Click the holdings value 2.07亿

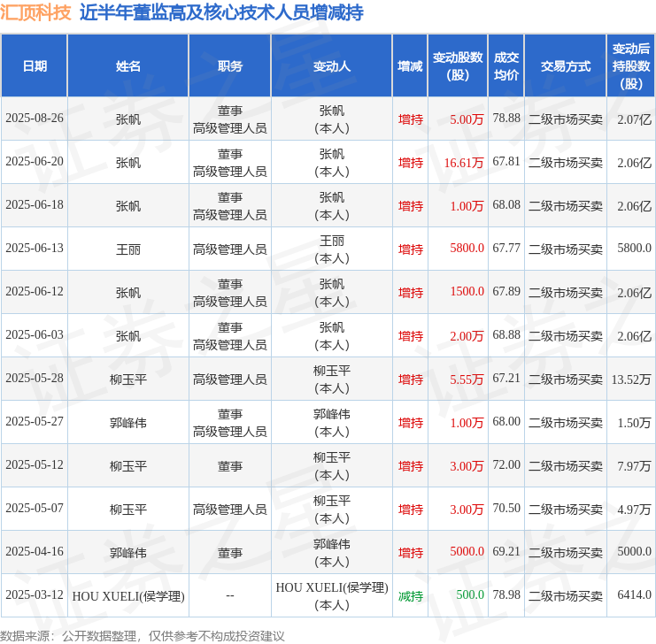[634, 119]
